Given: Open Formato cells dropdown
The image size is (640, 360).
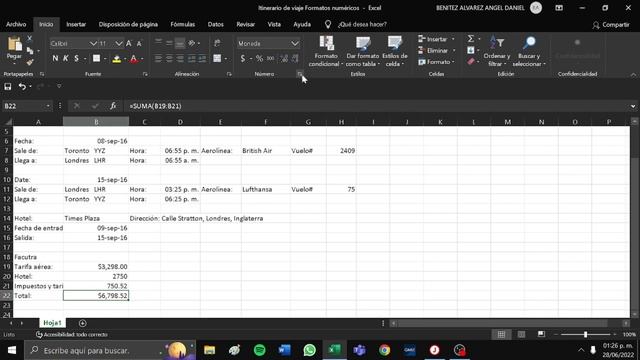Looking at the screenshot, I should pos(436,62).
